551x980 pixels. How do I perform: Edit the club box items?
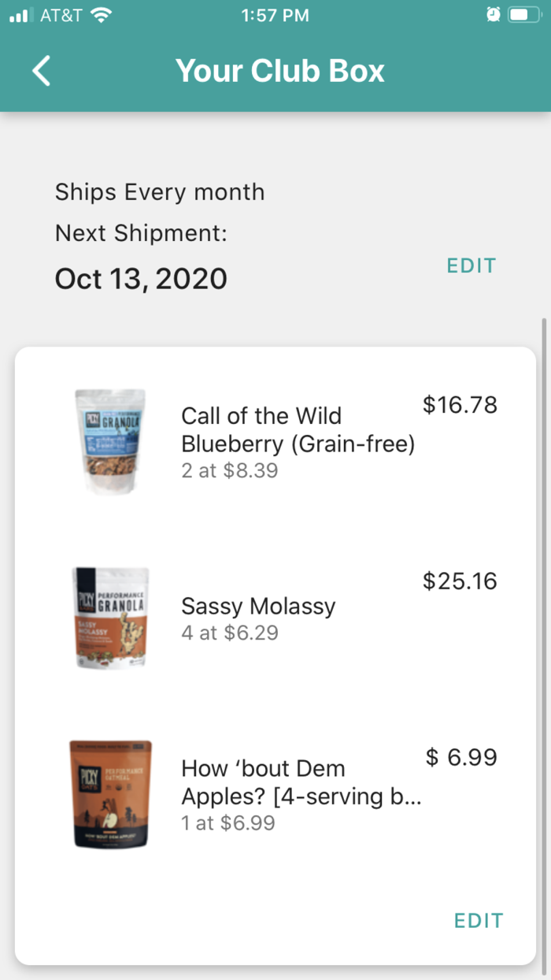click(x=478, y=920)
